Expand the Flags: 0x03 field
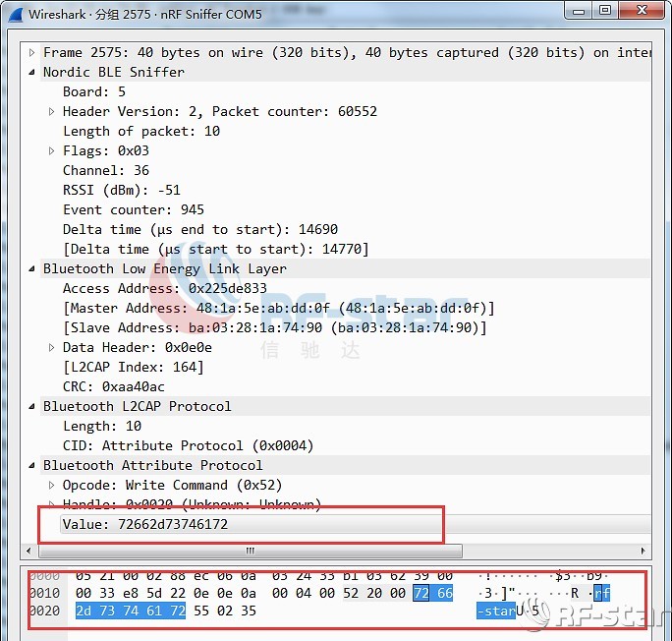The image size is (672, 641). [52, 150]
